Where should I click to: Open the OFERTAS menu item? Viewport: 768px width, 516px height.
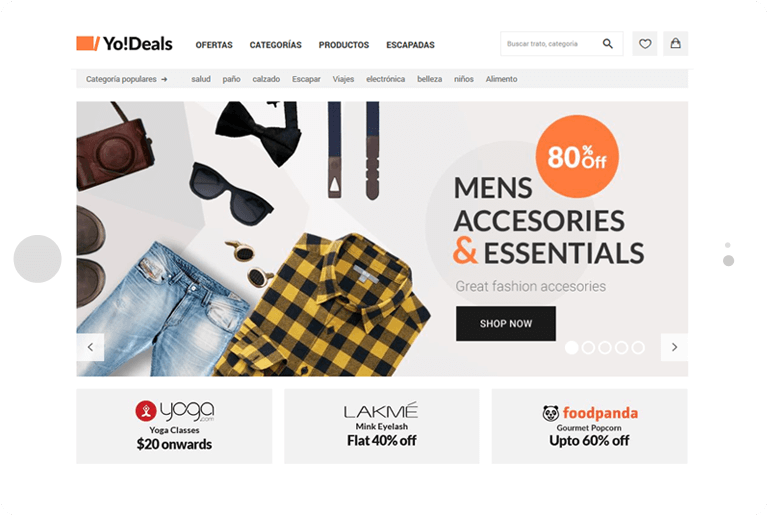click(x=214, y=45)
